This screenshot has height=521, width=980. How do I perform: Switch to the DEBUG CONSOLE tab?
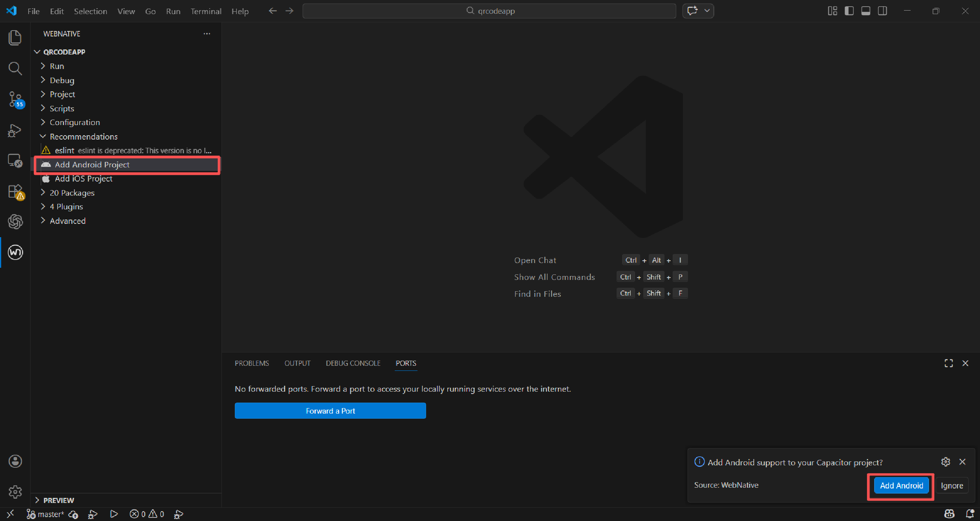click(353, 363)
